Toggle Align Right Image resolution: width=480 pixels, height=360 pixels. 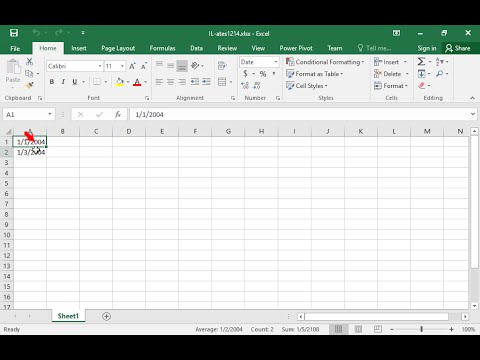182,82
